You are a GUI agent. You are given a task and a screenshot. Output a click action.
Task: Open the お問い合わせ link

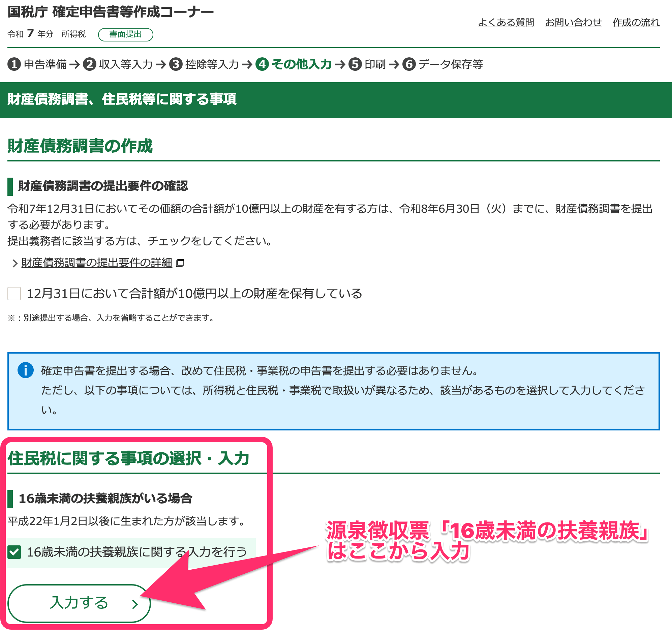click(573, 23)
